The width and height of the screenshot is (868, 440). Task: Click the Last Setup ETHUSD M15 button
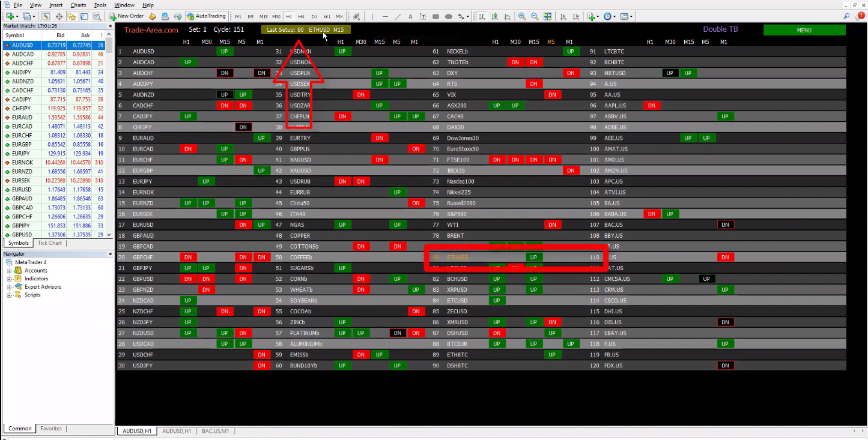click(x=306, y=30)
